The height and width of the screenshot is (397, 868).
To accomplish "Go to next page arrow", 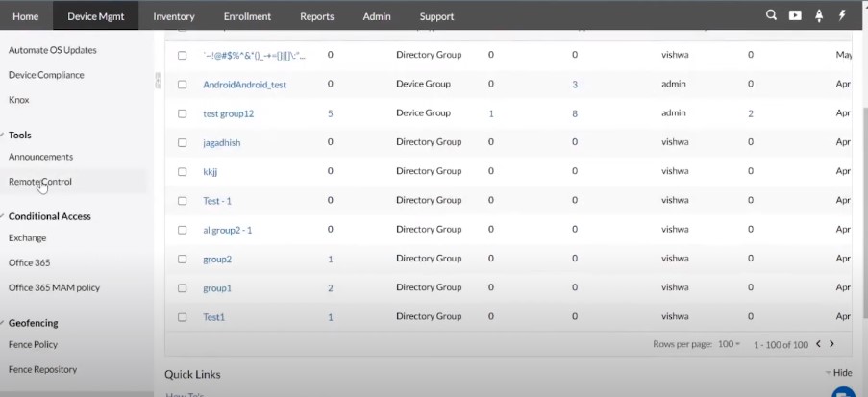I will (x=831, y=344).
